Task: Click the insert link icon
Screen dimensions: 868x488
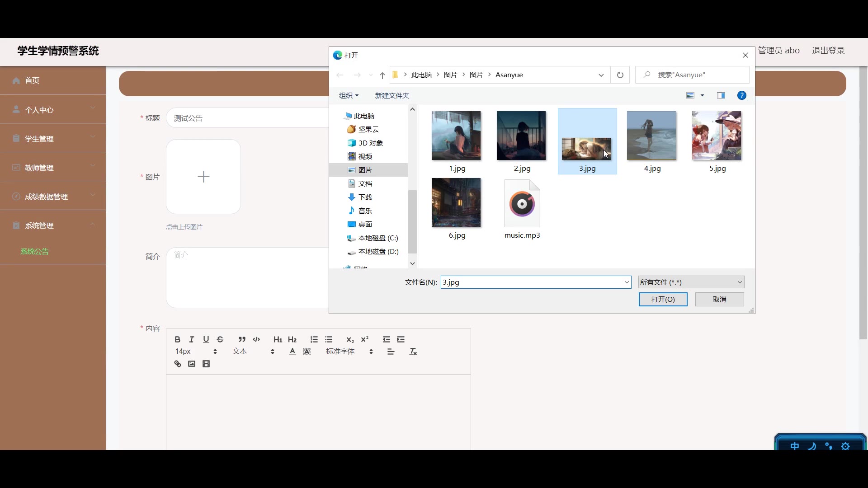Action: (178, 364)
